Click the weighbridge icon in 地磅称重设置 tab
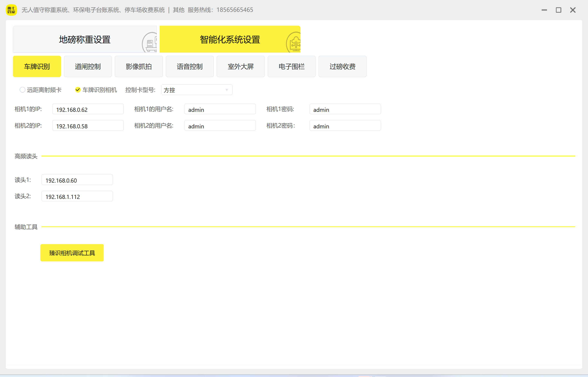This screenshot has height=377, width=588. click(150, 44)
